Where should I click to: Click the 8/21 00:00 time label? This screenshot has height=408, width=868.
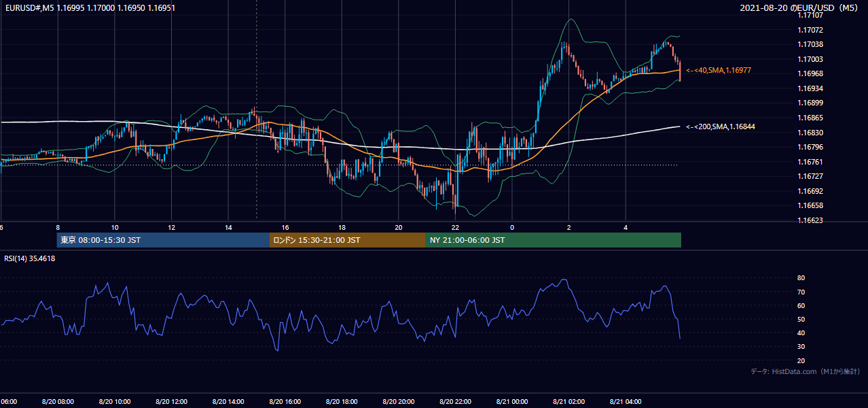tap(511, 402)
